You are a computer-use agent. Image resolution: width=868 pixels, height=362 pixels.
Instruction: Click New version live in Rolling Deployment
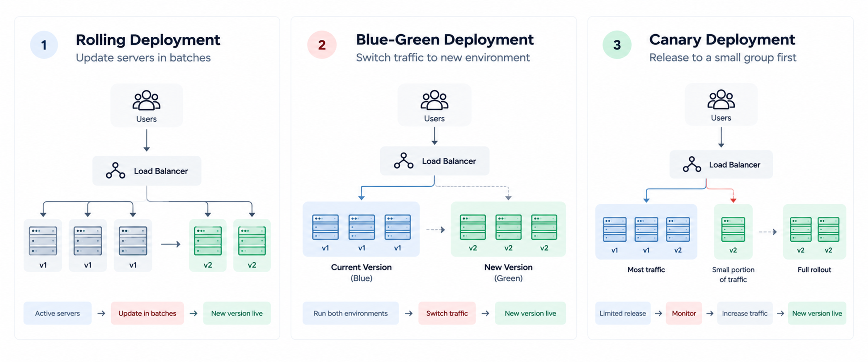coord(237,313)
